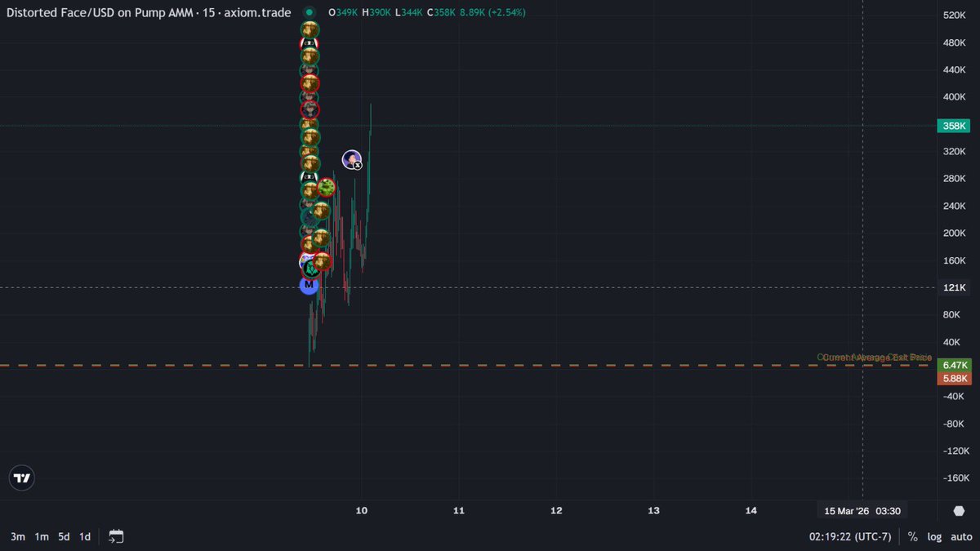Screen dimensions: 980x551
Task: Click the 121K crosshair price label
Action: 954,287
